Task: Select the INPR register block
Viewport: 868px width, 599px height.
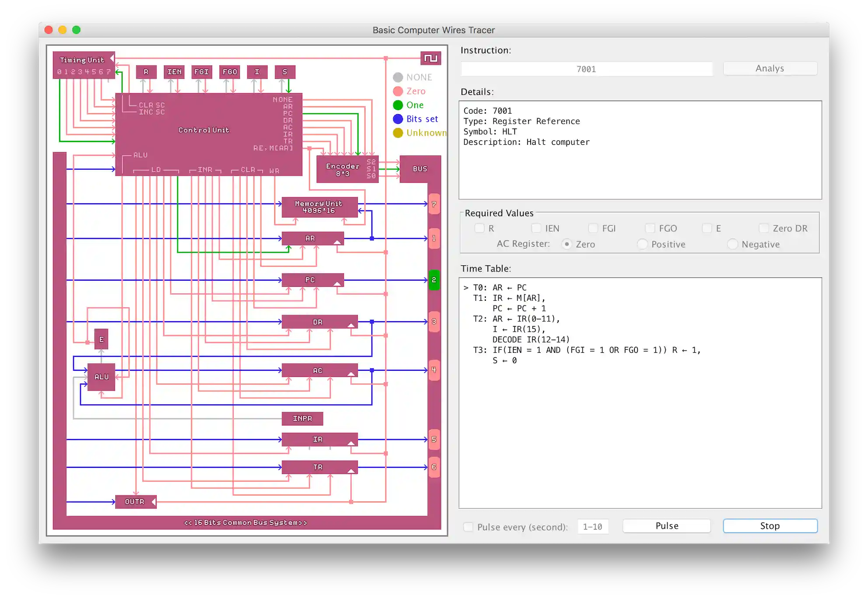Action: [302, 418]
